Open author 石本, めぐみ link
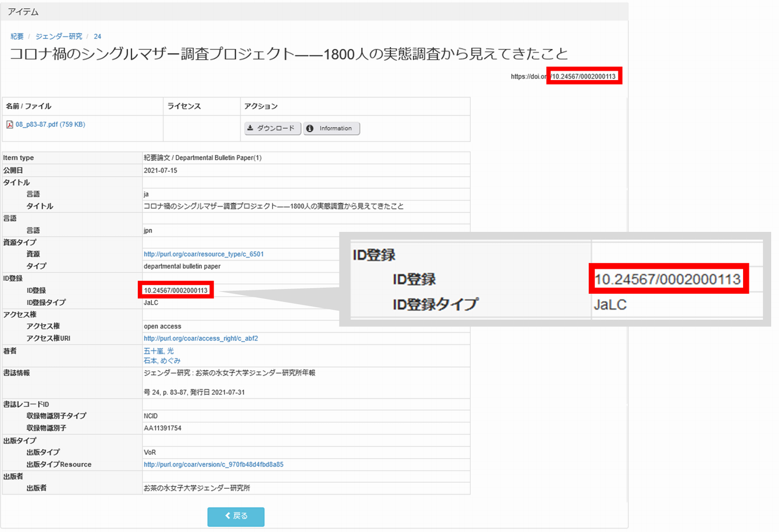 [x=162, y=361]
